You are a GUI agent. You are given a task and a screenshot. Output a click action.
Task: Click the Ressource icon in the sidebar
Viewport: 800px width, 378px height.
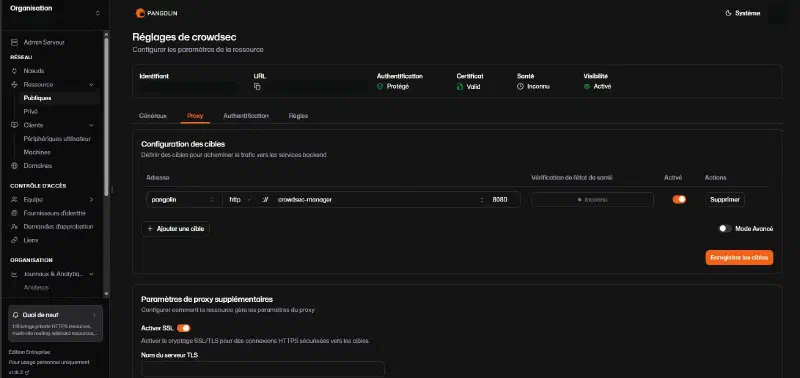coord(14,85)
